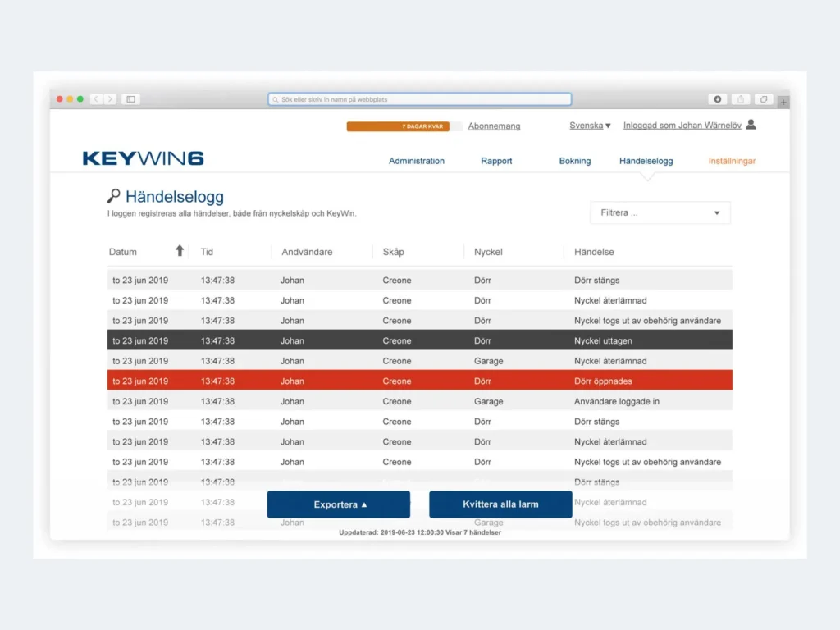Click the Skåp column header
Screen dimensions: 840x630
click(393, 252)
